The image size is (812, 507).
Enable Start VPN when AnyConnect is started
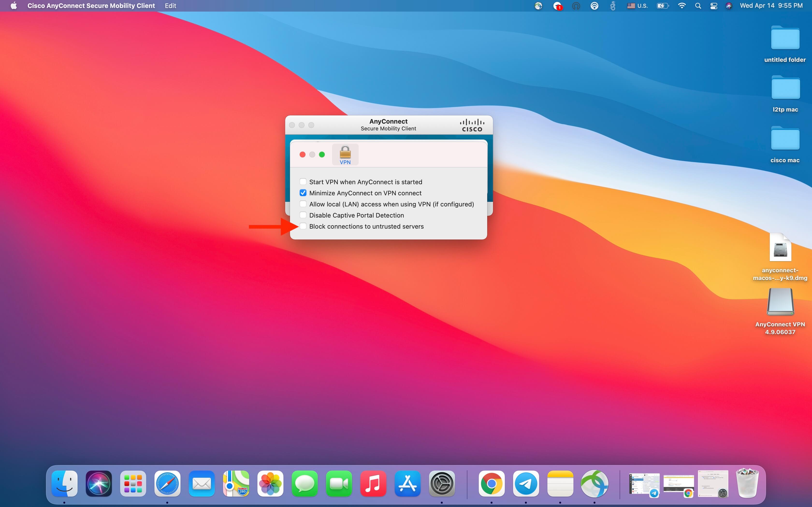tap(303, 182)
